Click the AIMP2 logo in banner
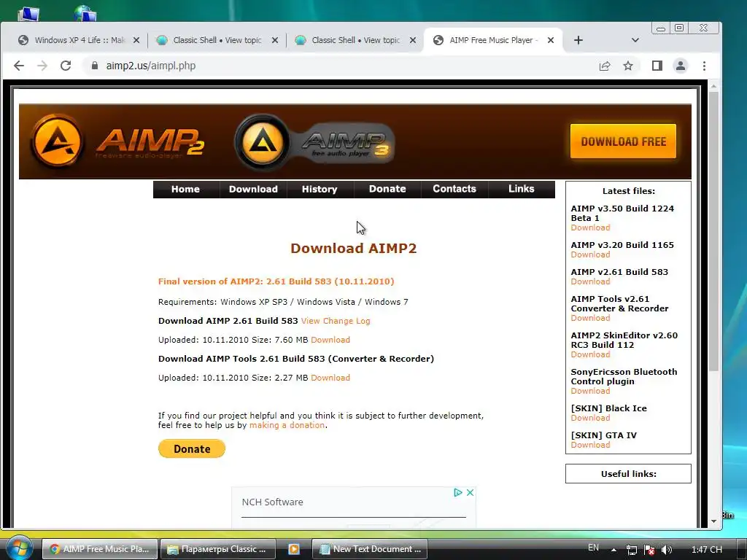The image size is (747, 560). click(117, 141)
